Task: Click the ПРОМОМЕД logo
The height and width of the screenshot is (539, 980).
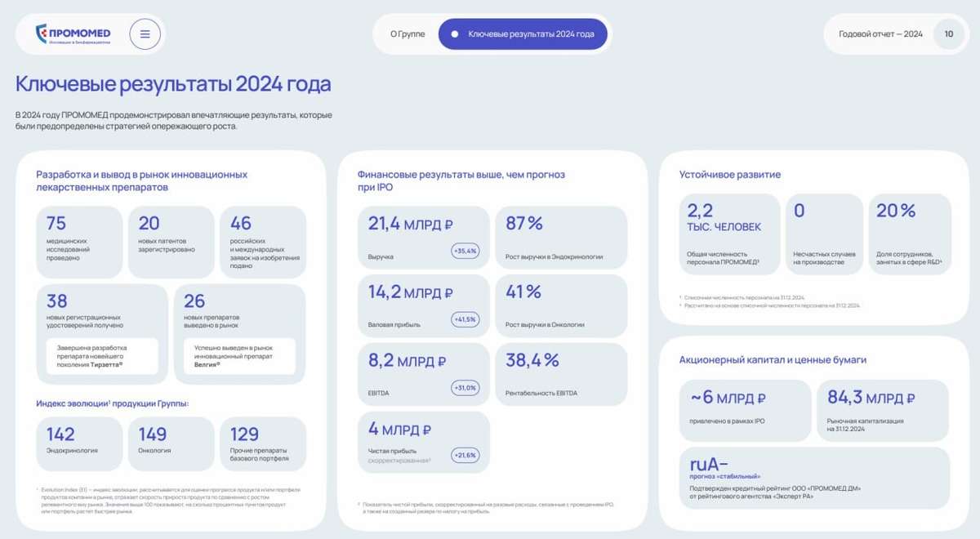Action: point(73,33)
